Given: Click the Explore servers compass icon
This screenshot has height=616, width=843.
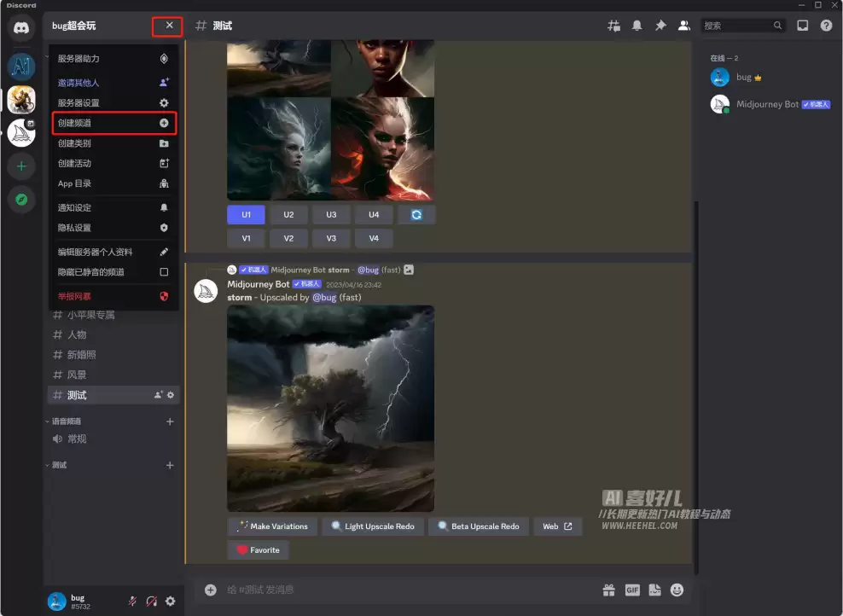Looking at the screenshot, I should coord(21,200).
